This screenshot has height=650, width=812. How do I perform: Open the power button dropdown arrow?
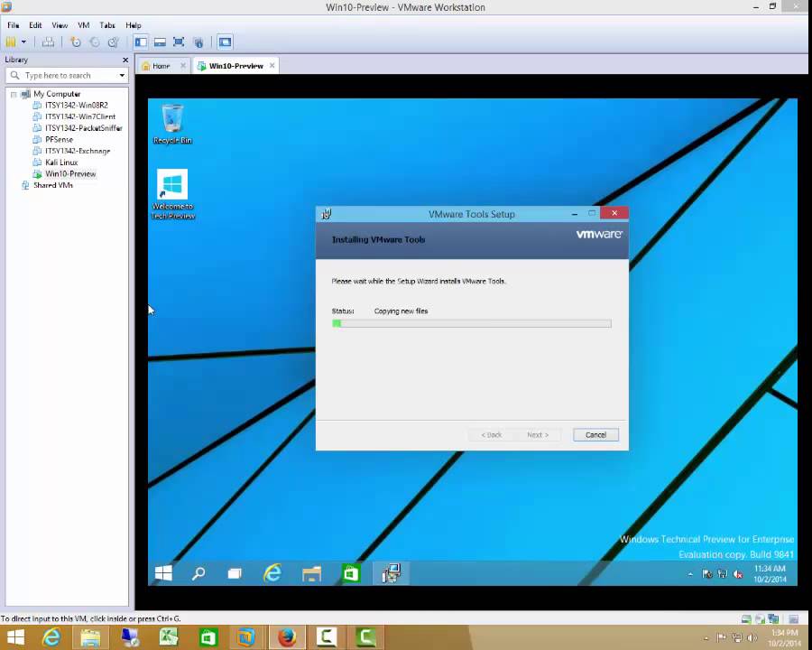click(x=24, y=42)
